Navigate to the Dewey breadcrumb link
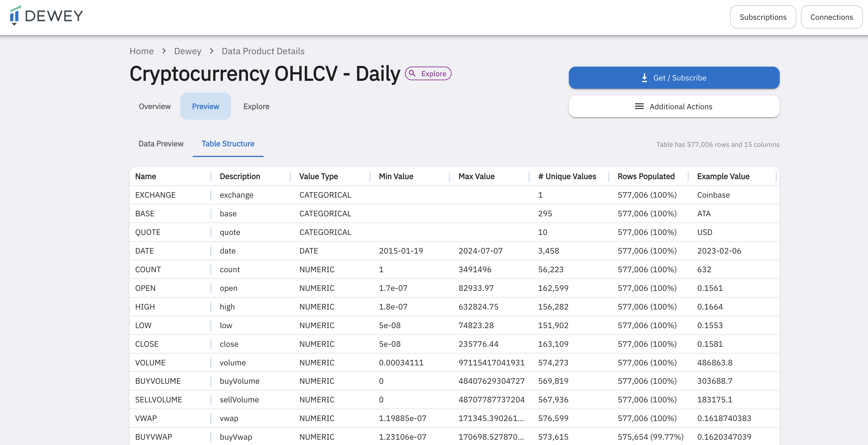This screenshot has height=445, width=868. [x=187, y=51]
